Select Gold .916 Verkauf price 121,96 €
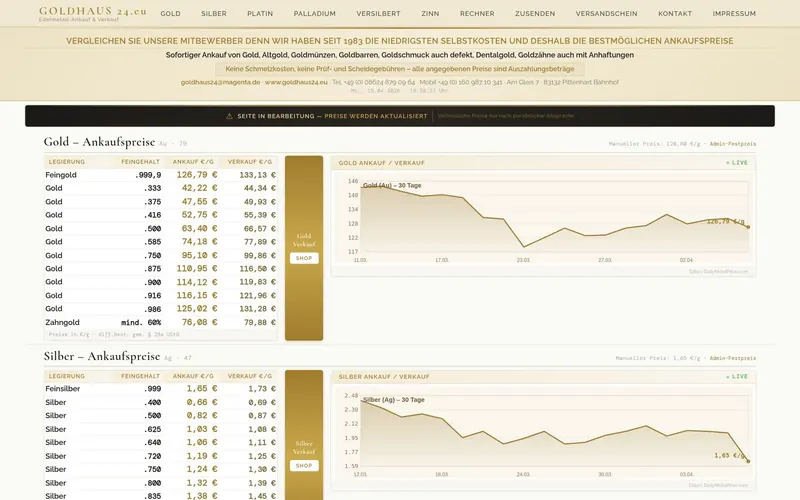800x500 pixels. pyautogui.click(x=257, y=295)
